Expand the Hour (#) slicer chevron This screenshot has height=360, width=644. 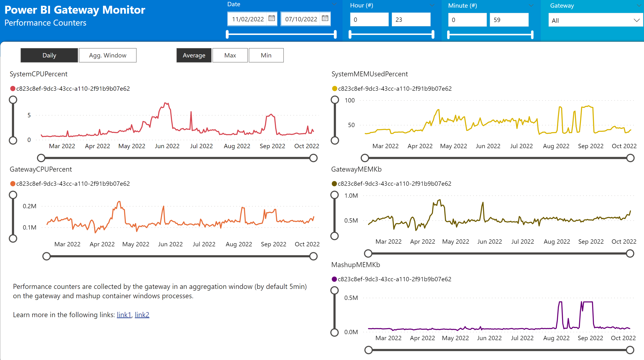432,5
